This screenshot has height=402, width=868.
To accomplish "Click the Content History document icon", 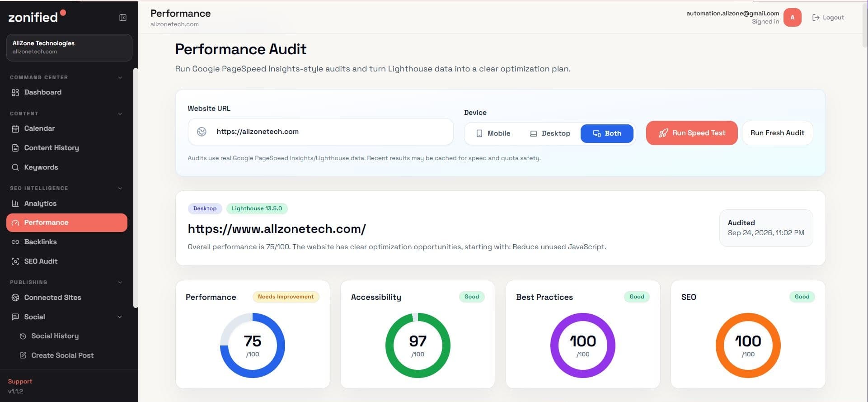I will [15, 148].
